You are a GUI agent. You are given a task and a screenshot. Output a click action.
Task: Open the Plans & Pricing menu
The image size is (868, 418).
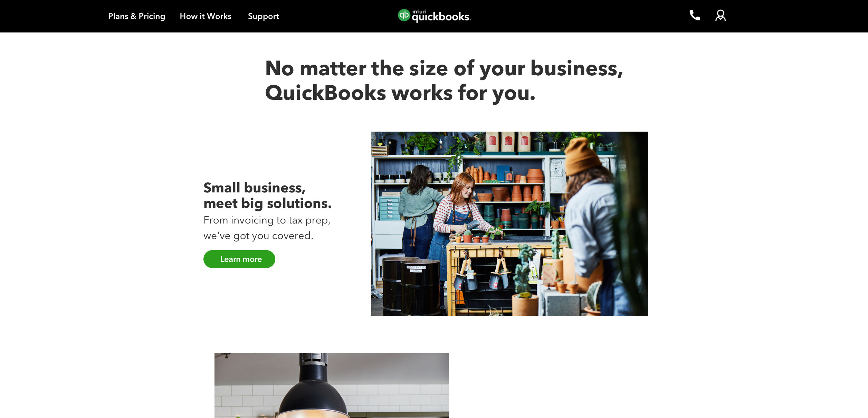pos(136,16)
